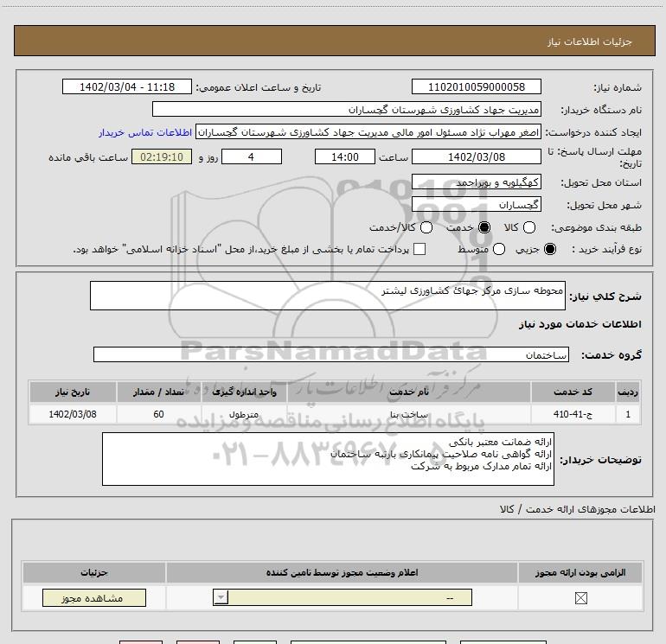
Task: Click the buyer notes text area
Action: 328,459
